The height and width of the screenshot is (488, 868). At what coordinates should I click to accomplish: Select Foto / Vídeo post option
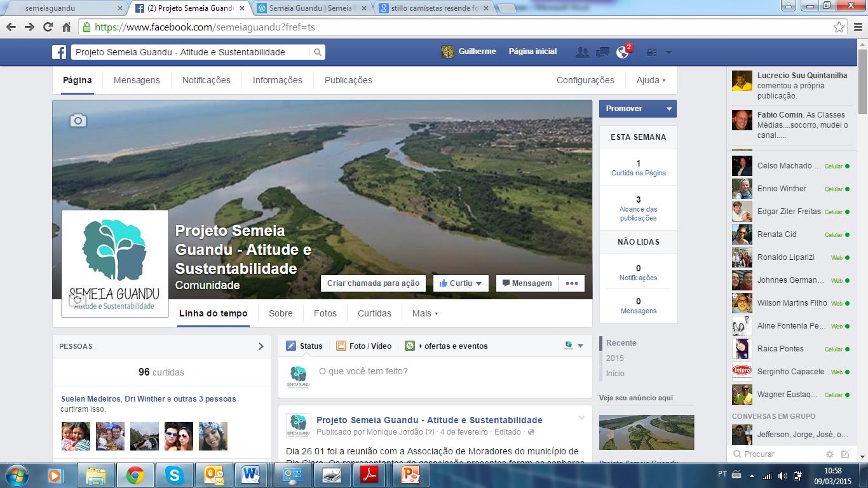point(364,346)
